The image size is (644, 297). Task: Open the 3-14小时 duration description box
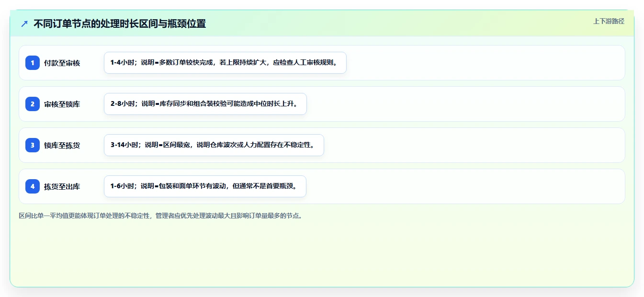click(x=214, y=145)
